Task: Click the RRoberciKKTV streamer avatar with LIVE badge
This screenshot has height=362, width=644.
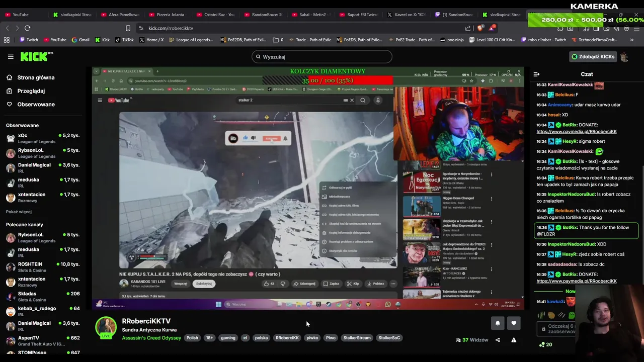Action: coord(106,328)
